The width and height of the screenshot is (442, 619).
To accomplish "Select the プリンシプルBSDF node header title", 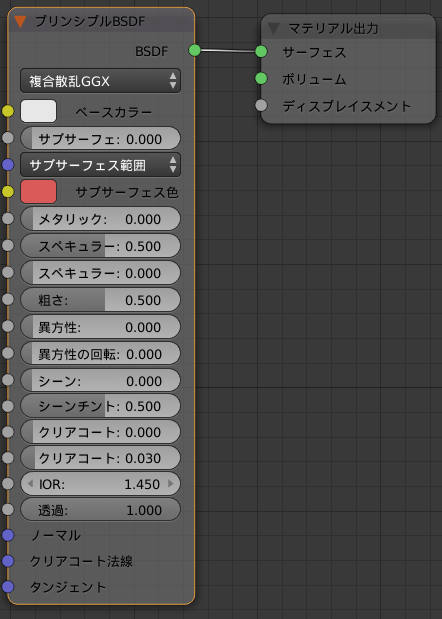I will (x=90, y=21).
